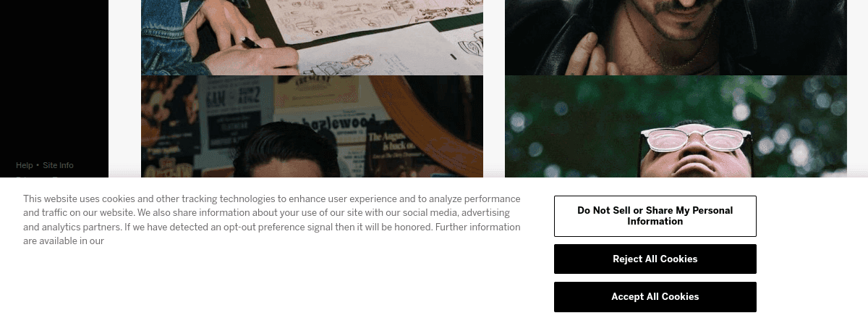Open the photo of man before posters
Screen dimensions: 868x326
tap(312, 127)
